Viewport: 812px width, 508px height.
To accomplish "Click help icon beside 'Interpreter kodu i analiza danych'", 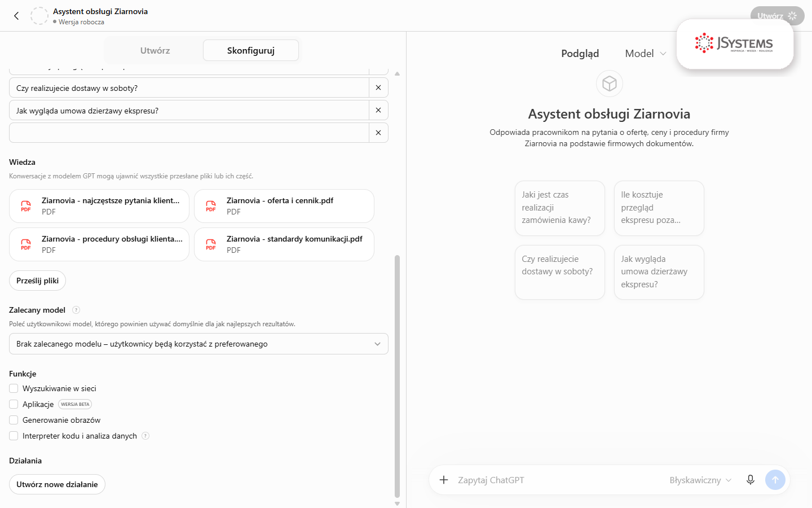I will (145, 436).
